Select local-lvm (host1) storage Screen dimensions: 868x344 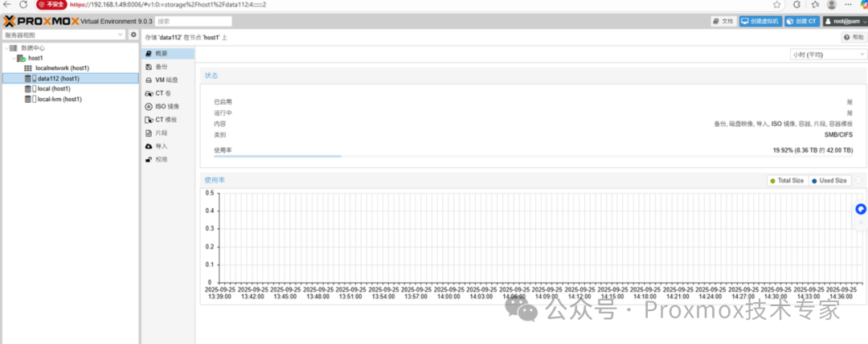[x=59, y=99]
